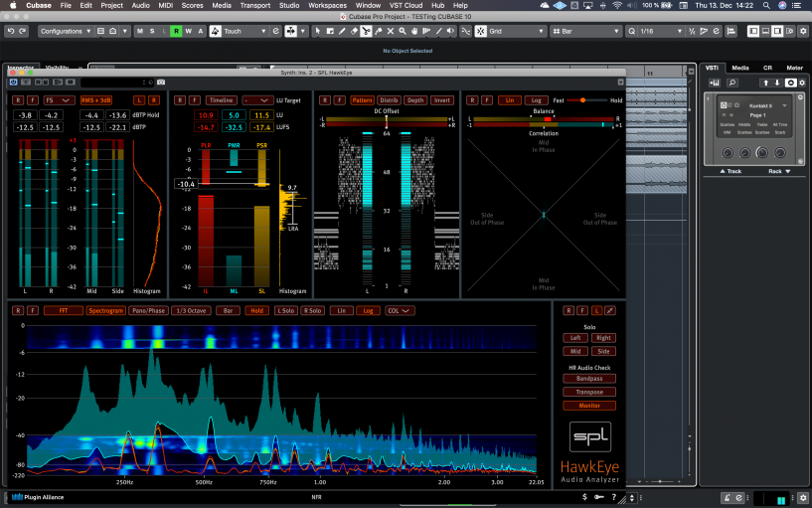Toggle the Spectrogram display button

tap(105, 311)
